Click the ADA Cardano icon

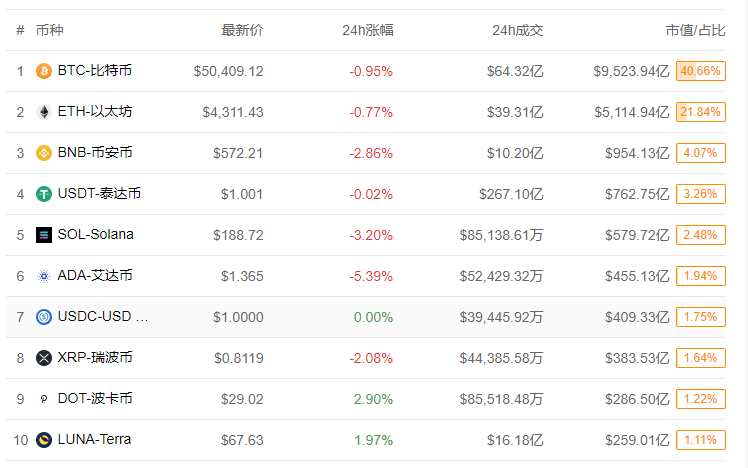(x=44, y=276)
